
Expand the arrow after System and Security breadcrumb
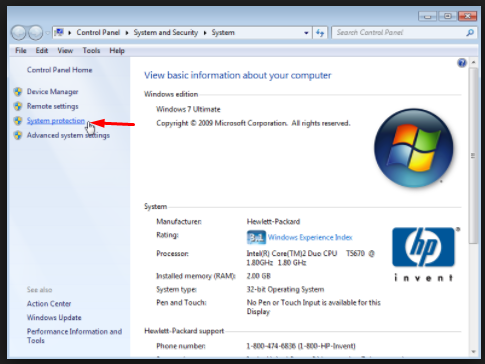point(205,33)
